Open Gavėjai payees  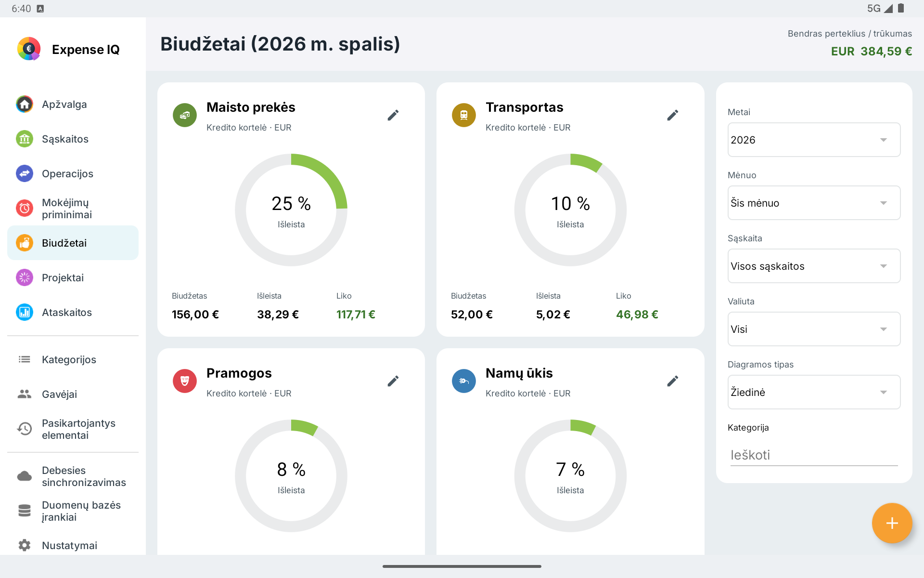73,394
